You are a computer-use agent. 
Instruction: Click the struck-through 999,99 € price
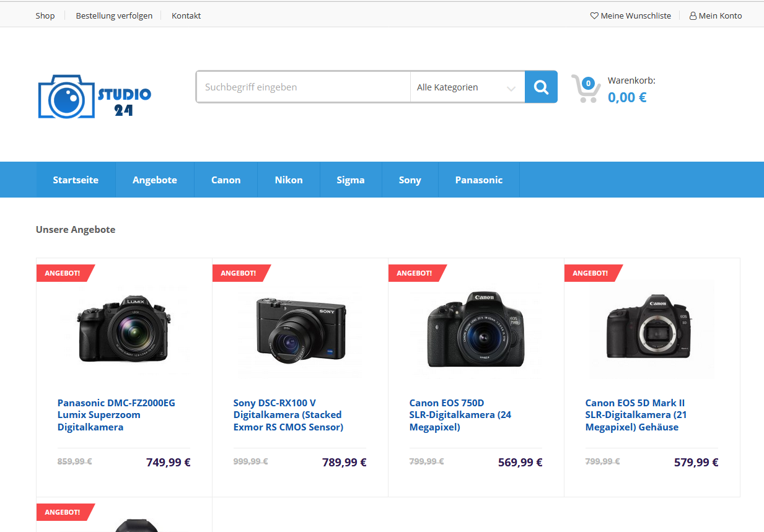tap(250, 461)
